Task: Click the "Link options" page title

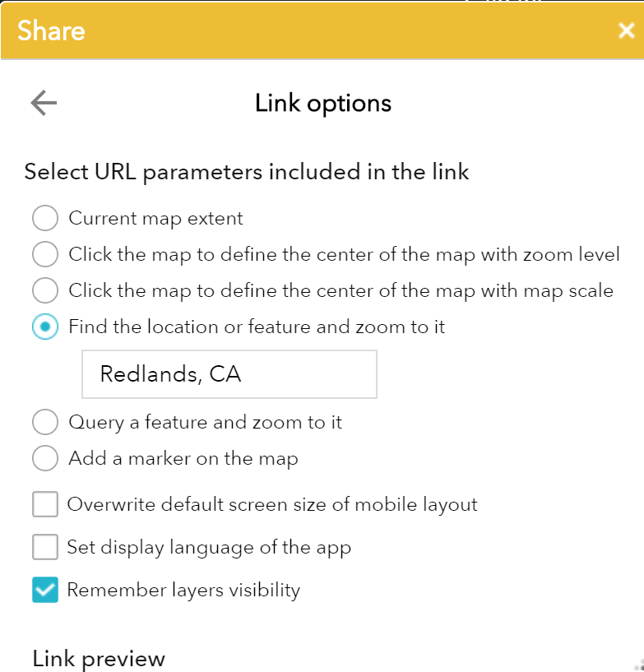Action: click(x=322, y=103)
